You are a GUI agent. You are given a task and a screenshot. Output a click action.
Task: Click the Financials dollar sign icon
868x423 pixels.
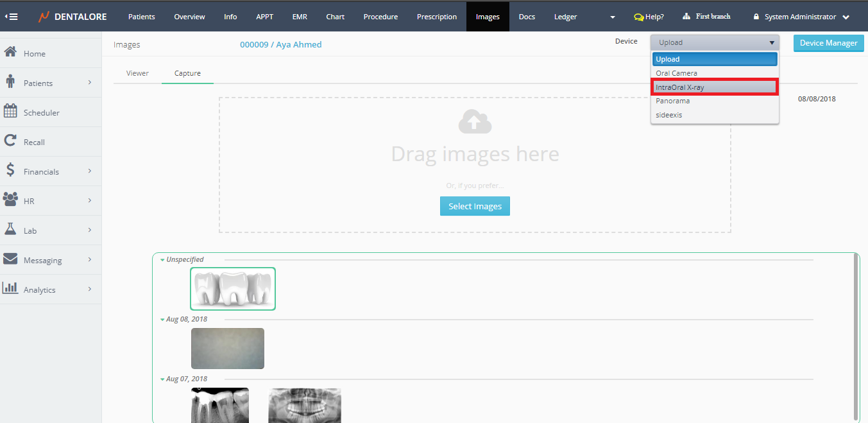coord(10,170)
